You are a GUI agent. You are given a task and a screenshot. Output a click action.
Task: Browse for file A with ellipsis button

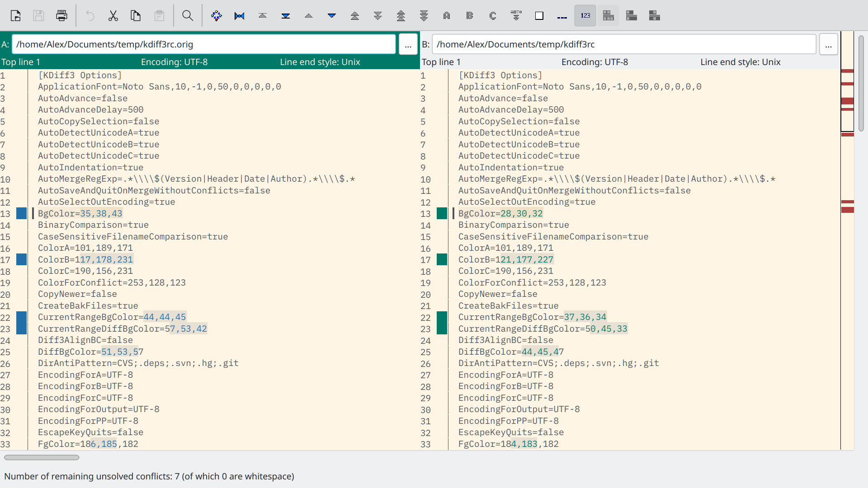408,44
